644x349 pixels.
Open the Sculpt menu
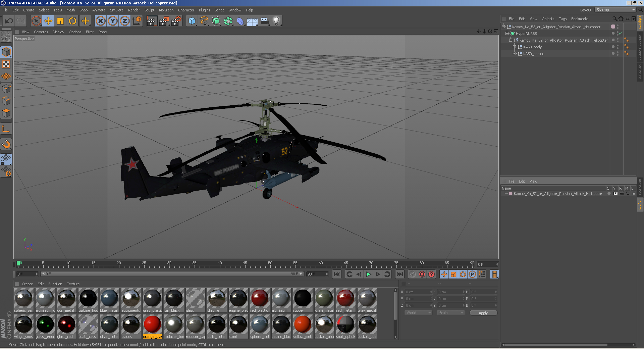click(149, 10)
